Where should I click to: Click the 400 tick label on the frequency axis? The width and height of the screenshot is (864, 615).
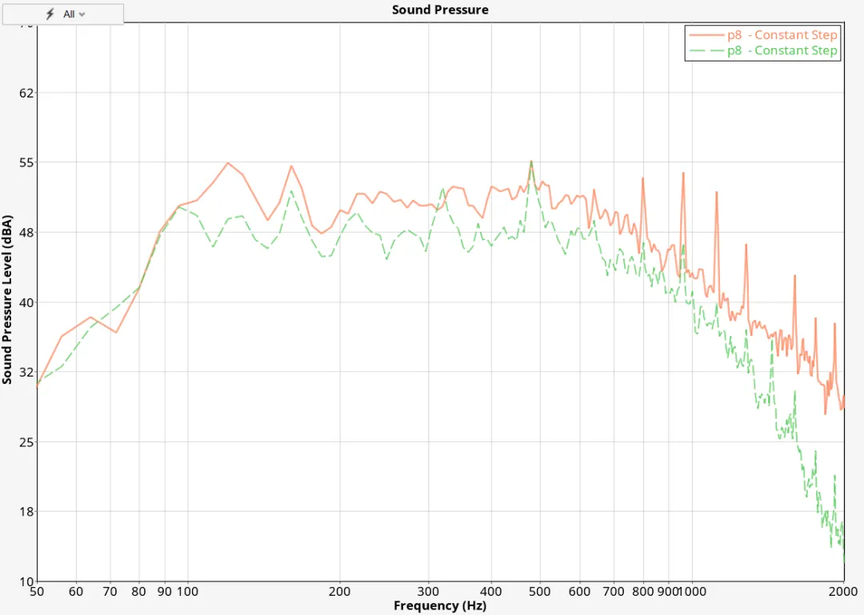[491, 591]
